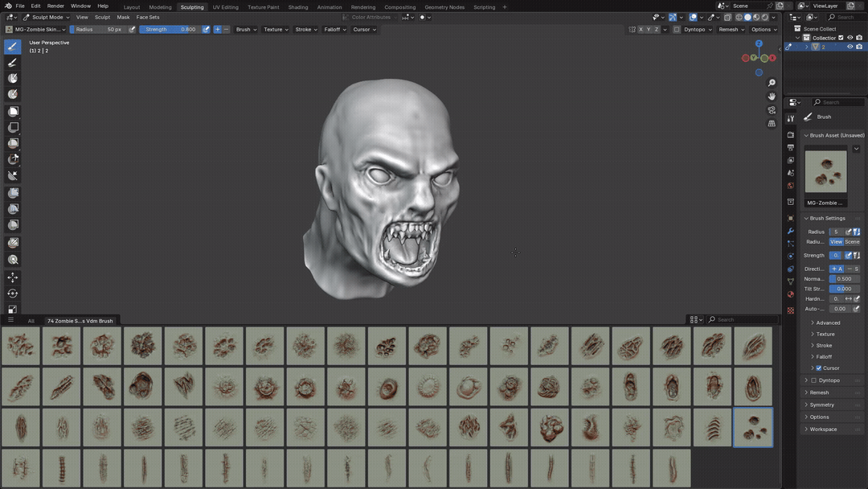The width and height of the screenshot is (868, 489).
Task: Click the Blender logo icon in menu bar
Action: tap(8, 6)
